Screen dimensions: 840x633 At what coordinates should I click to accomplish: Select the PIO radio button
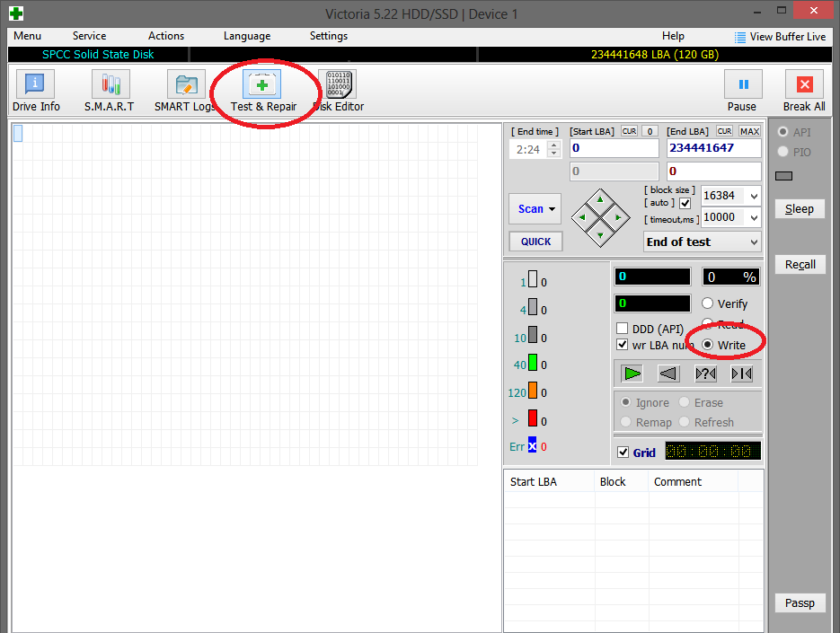click(x=783, y=152)
